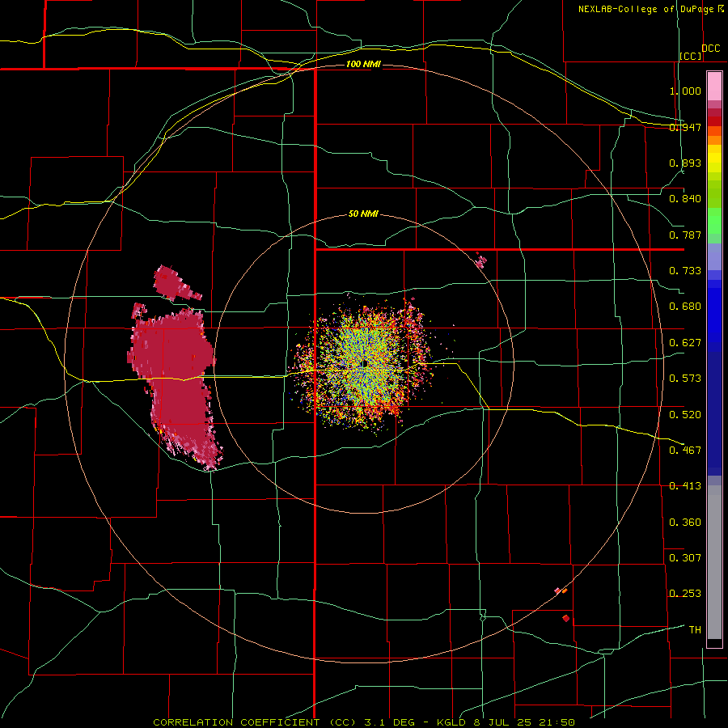Click the Correlation Coefficient caption at the bottom
728x728 pixels.
click(364, 722)
